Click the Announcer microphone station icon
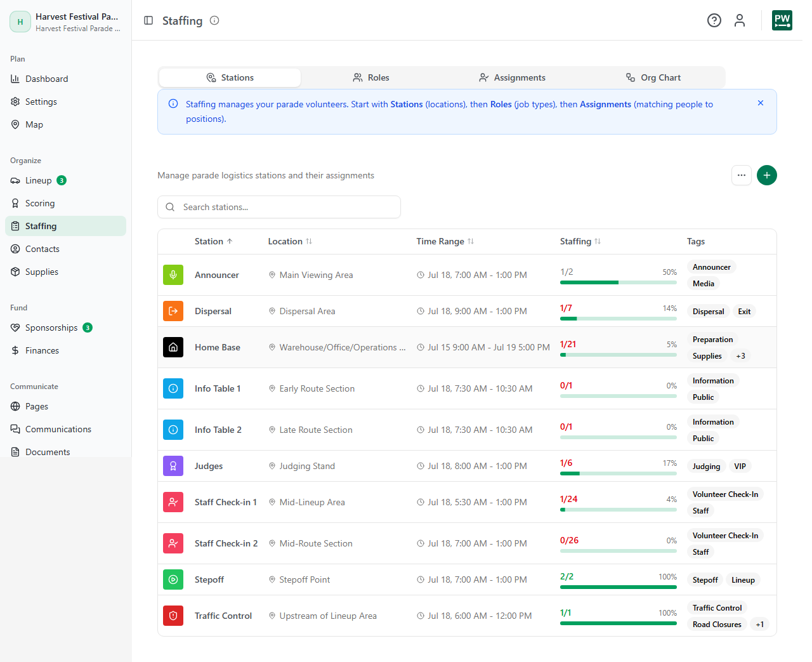Image resolution: width=812 pixels, height=662 pixels. tap(173, 275)
